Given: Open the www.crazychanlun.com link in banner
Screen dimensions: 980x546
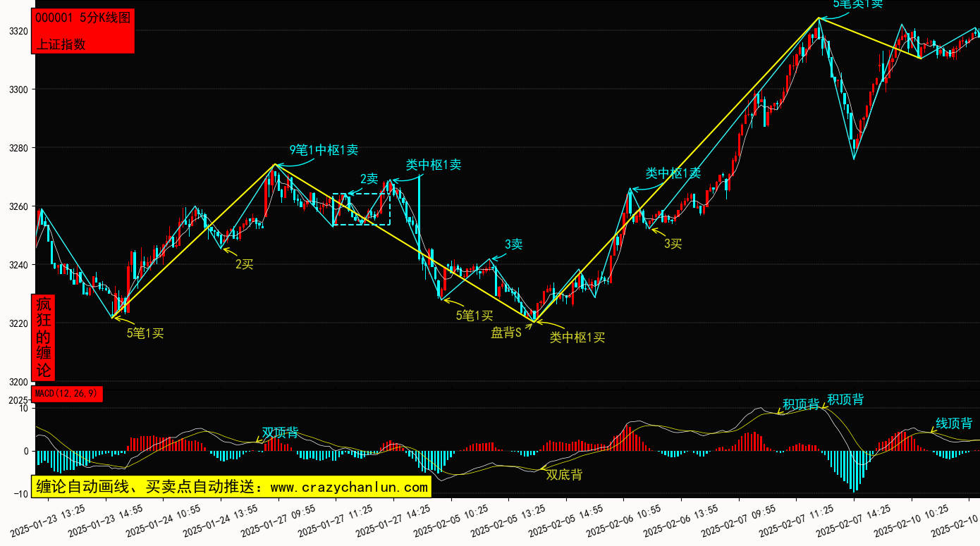Looking at the screenshot, I should [349, 487].
